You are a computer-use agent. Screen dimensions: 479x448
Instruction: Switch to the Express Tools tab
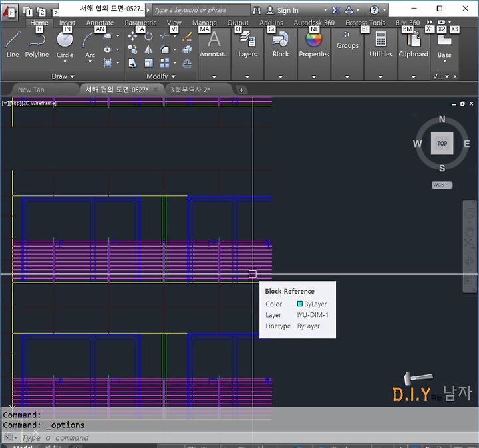tap(365, 23)
